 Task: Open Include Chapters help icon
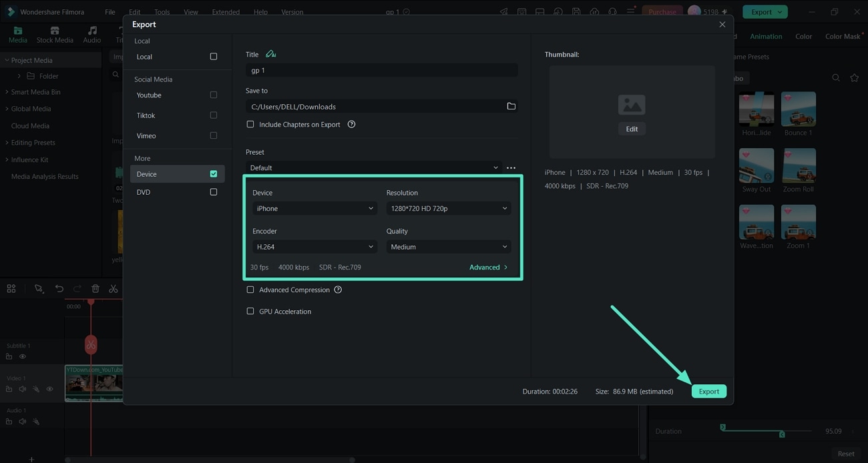351,124
